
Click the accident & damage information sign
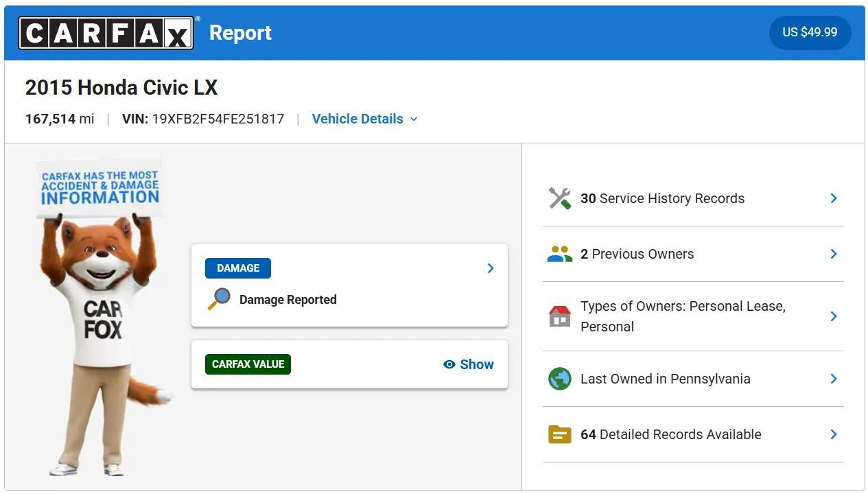[100, 188]
